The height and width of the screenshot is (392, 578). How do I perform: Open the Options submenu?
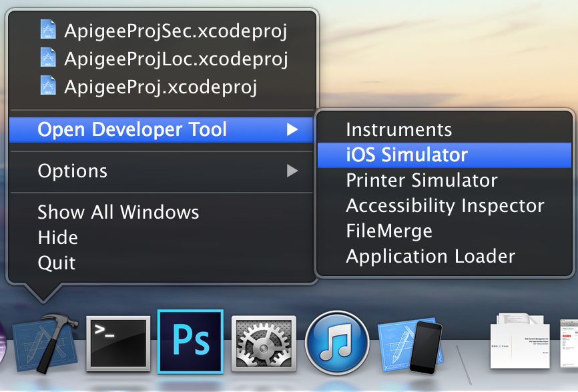coord(162,171)
